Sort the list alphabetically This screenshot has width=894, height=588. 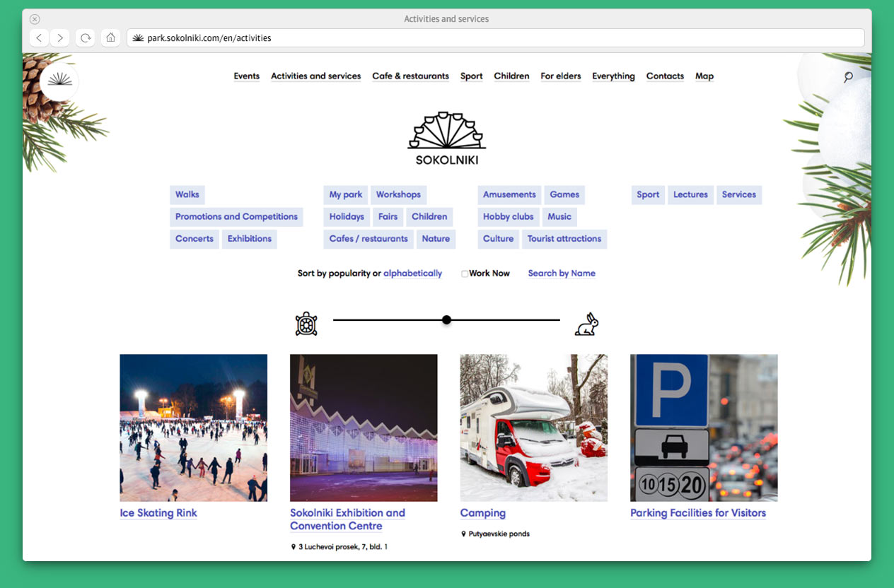412,274
